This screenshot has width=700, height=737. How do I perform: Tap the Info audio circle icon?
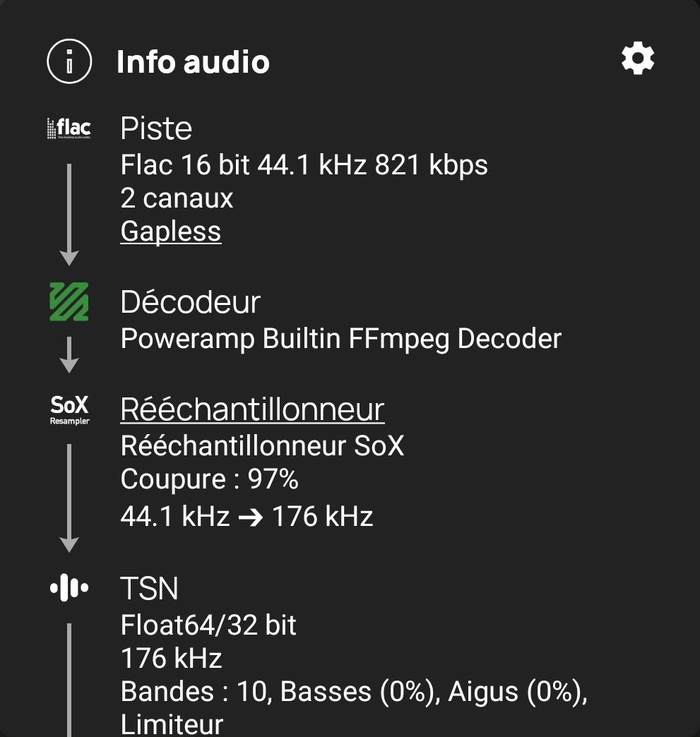coord(69,61)
